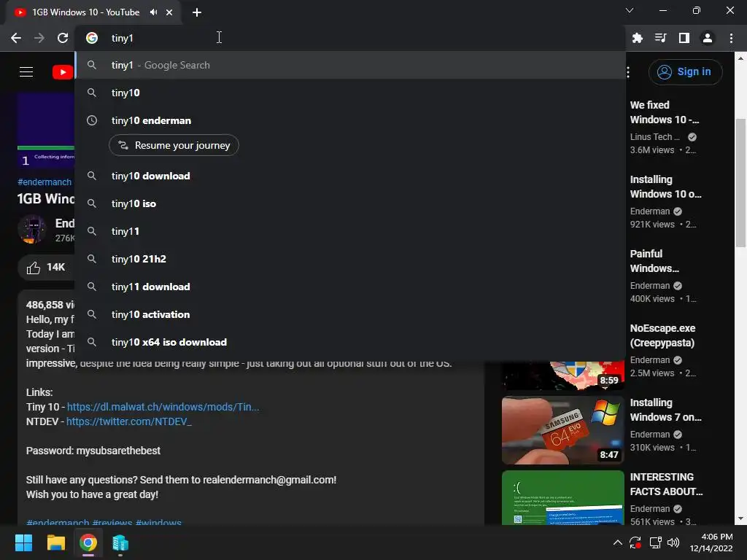
Task: Choose the 'tiny10 enderman' history suggestion
Action: [350, 120]
